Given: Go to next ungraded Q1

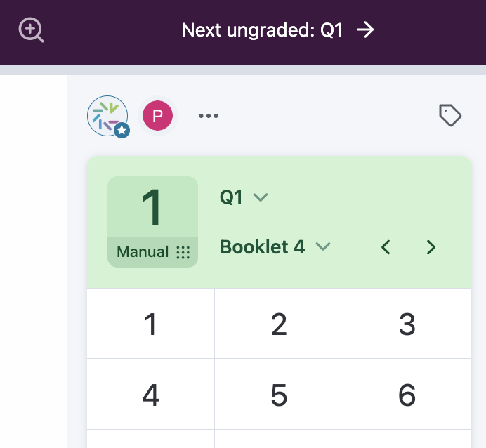Looking at the screenshot, I should (x=261, y=30).
